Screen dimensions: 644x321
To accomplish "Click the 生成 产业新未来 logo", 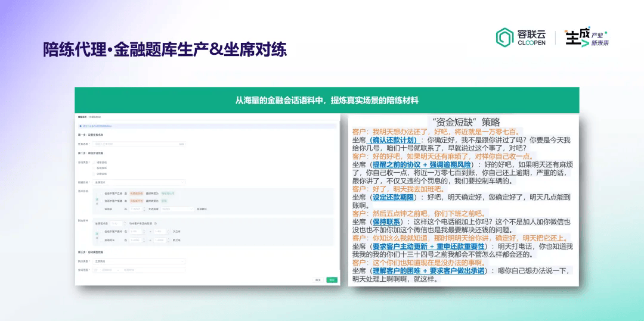I will coord(586,38).
